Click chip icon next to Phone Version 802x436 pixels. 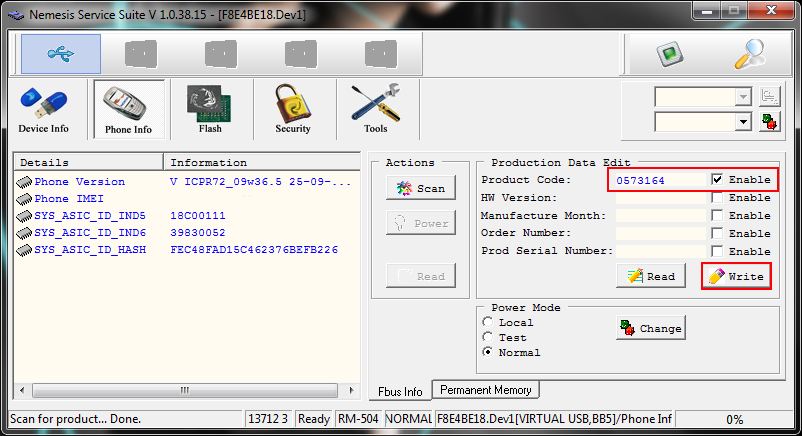click(x=24, y=182)
